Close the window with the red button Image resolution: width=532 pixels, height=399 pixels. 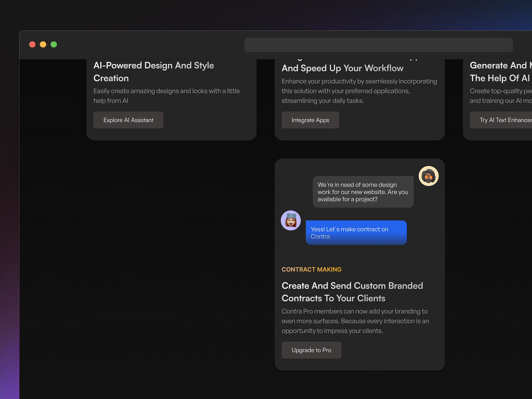pos(32,45)
